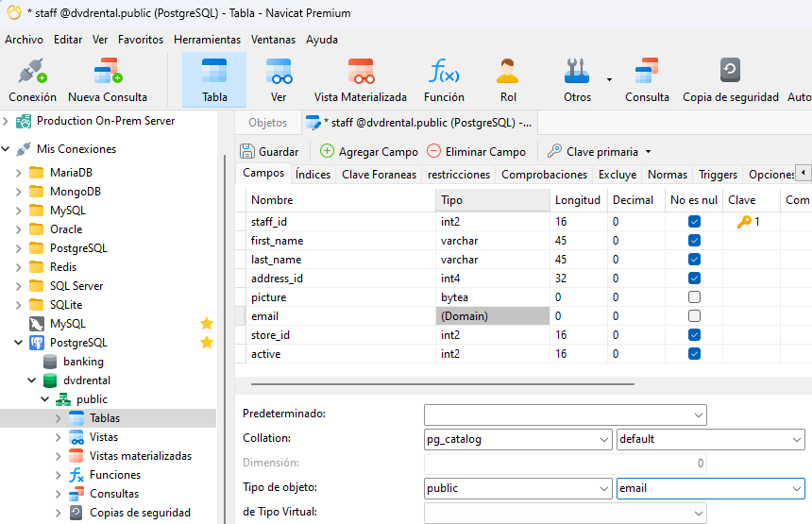Expand the Tablas node

pos(58,418)
